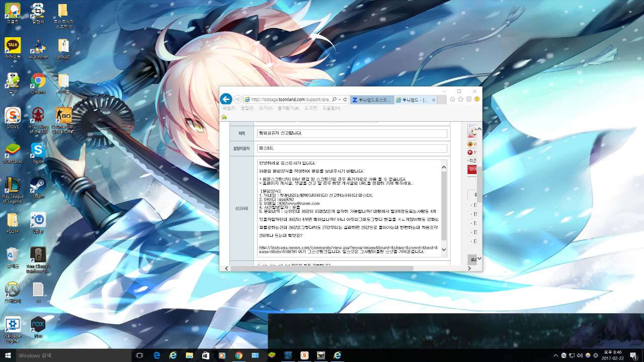644x362 pixels.
Task: Select Play League of Legends desktop icon
Action: click(x=13, y=191)
